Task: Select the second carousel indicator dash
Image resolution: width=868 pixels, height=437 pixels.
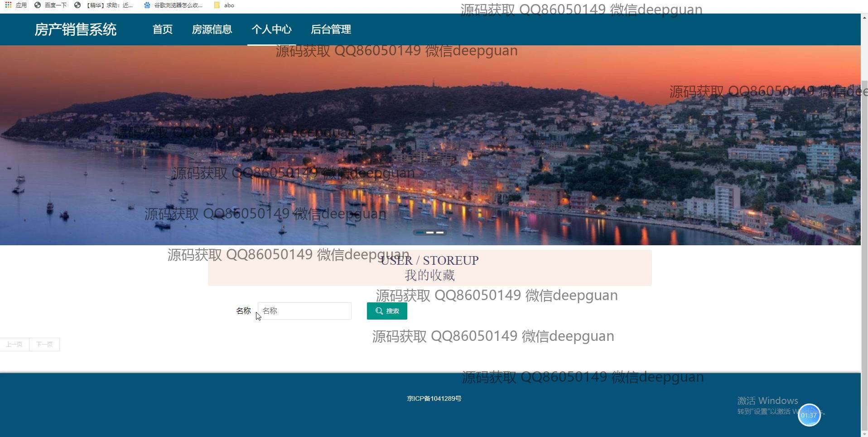Action: [430, 233]
